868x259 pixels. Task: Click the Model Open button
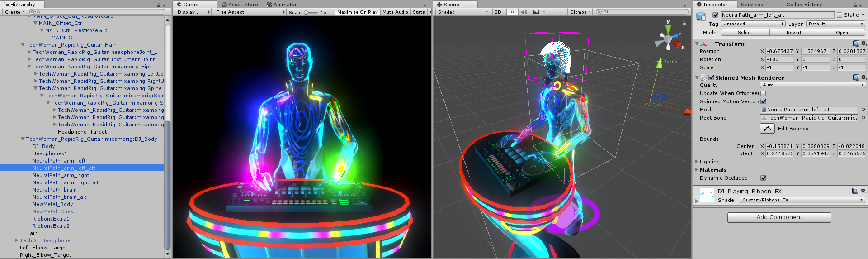[x=842, y=33]
